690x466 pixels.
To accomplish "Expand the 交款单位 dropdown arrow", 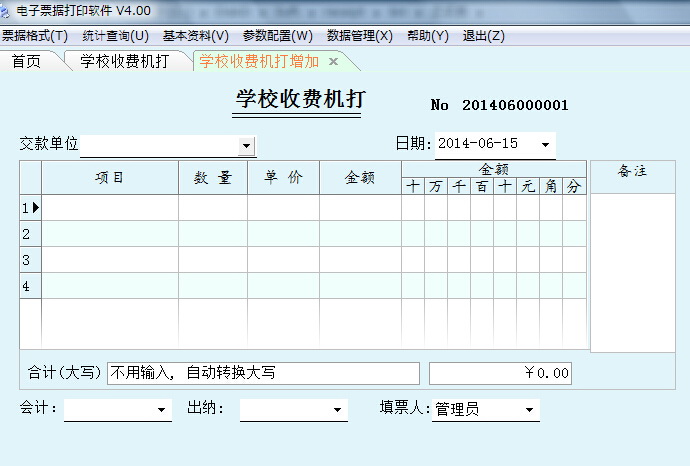I will (246, 146).
